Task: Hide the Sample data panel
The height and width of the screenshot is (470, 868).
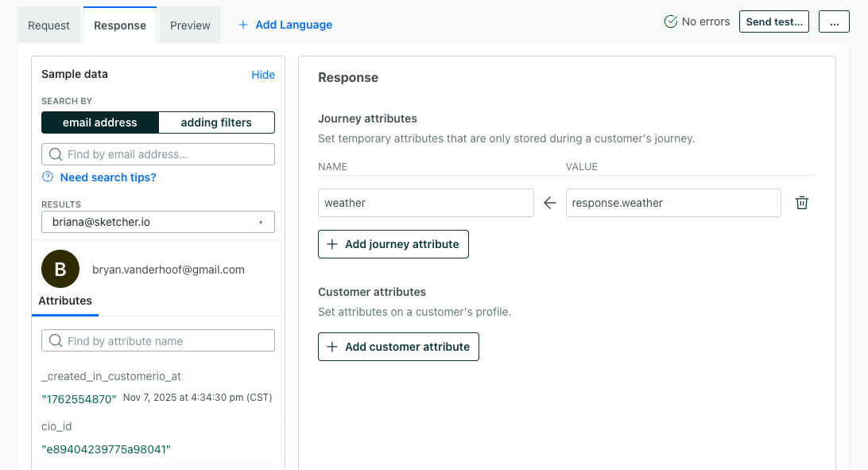Action: point(263,75)
